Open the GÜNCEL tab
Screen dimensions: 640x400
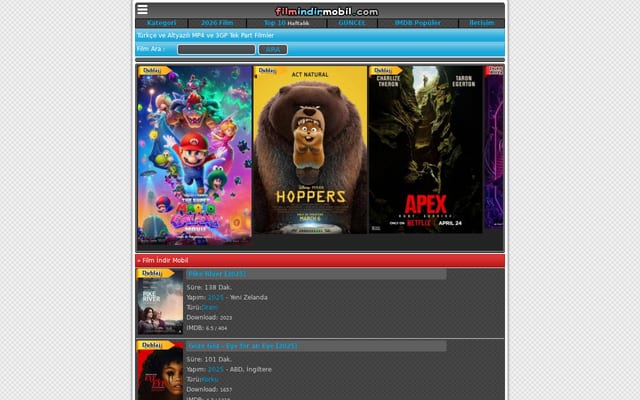(352, 23)
